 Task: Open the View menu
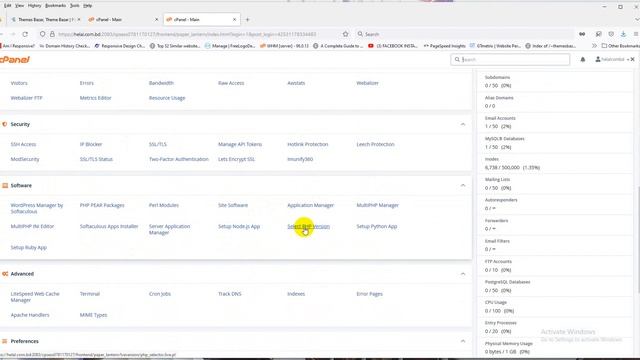[x=19, y=6]
